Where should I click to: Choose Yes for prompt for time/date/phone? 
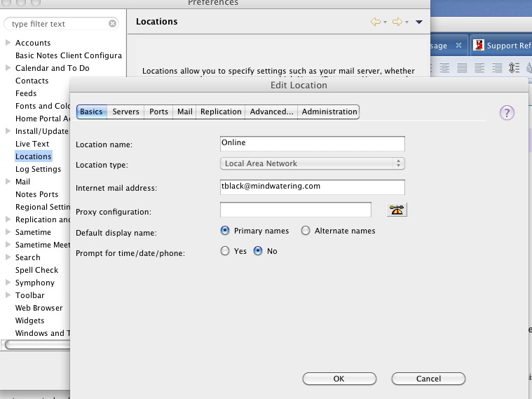click(226, 251)
